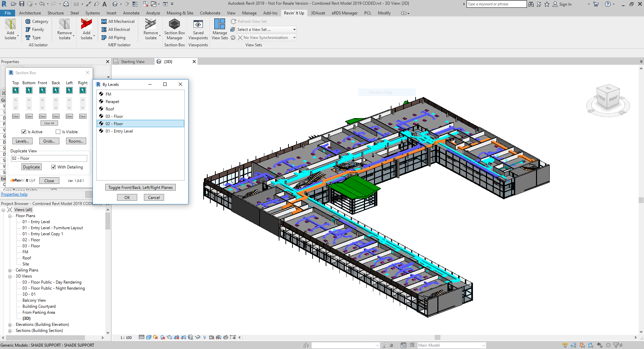Click Reveal Hidden Elements lightbulb icon
The height and width of the screenshot is (349, 644).
coord(205,337)
